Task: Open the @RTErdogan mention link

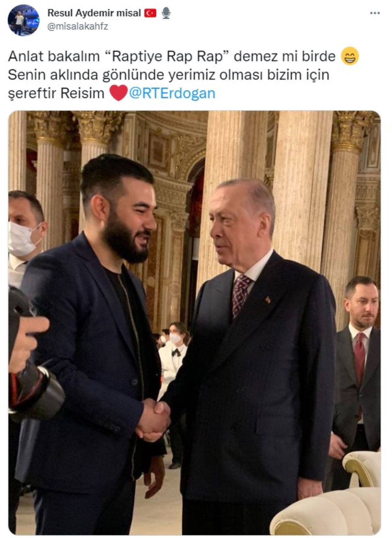Action: 172,93
